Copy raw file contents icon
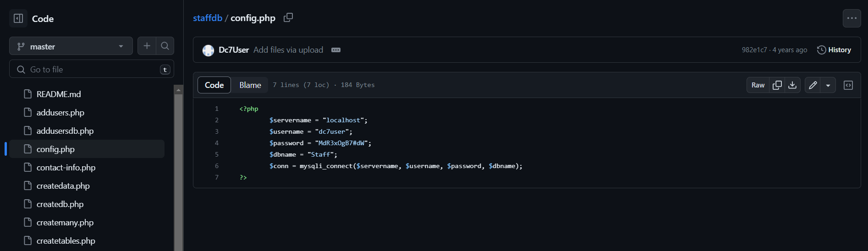 [777, 85]
